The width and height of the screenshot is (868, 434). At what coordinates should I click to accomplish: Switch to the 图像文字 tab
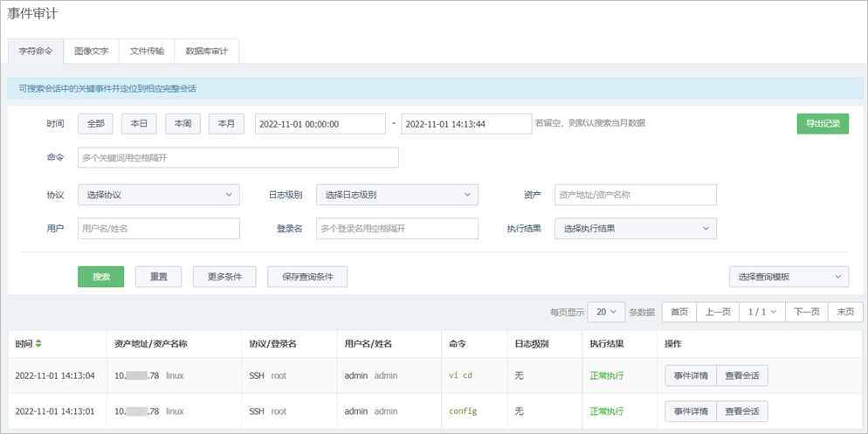92,52
